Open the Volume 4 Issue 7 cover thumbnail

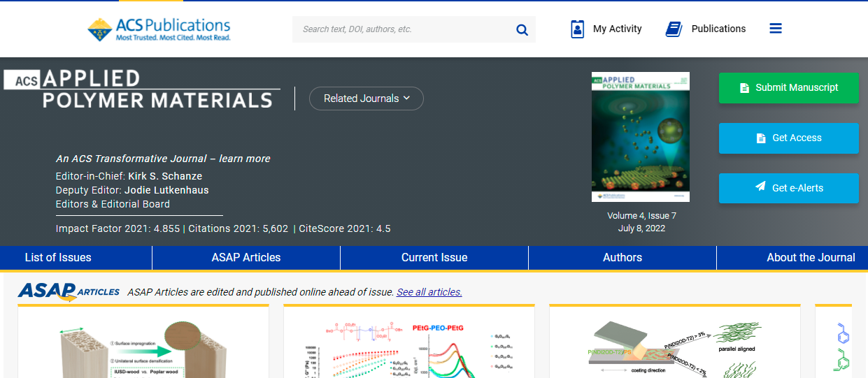[640, 137]
